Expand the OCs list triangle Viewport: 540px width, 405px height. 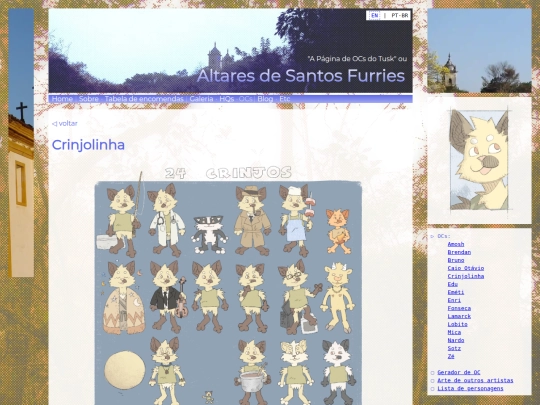coord(432,236)
